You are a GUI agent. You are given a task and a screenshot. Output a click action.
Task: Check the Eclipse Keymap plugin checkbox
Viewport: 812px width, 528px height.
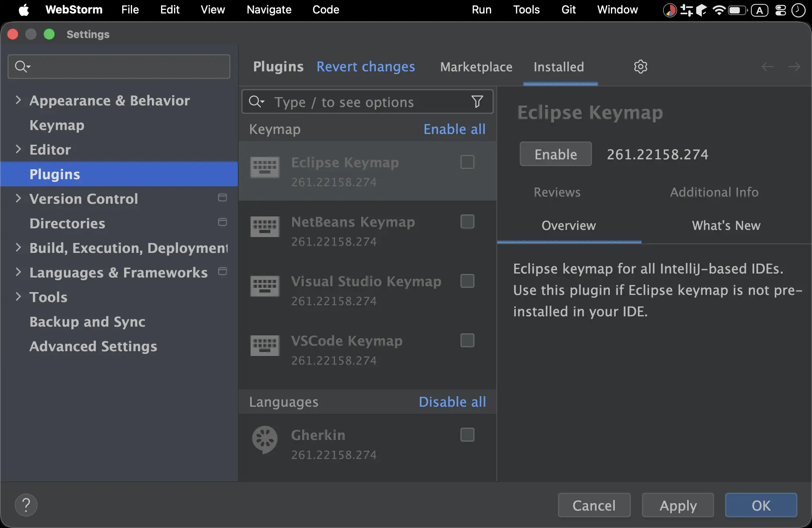point(467,162)
